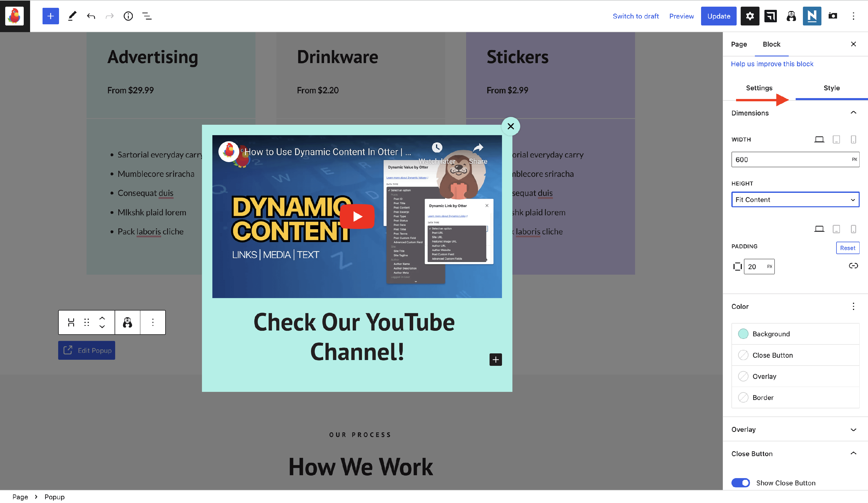Open the Otter penguin icon in the top bar

coord(791,16)
